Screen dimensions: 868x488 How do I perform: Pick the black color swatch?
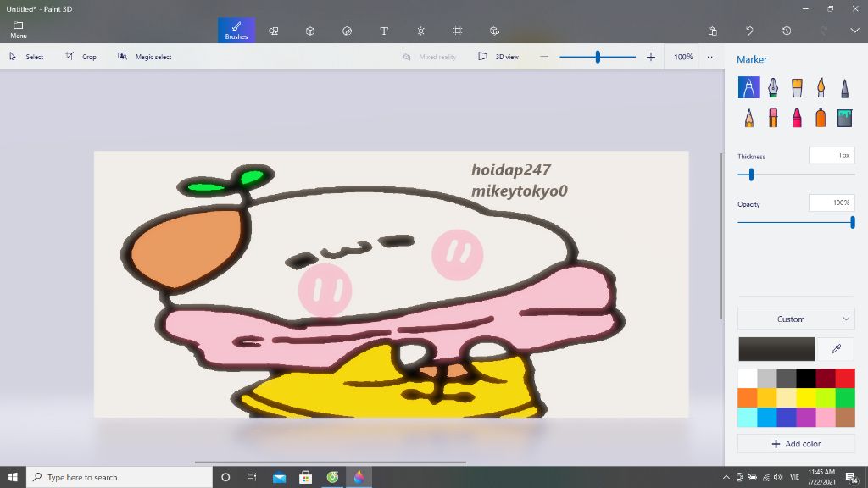(806, 379)
